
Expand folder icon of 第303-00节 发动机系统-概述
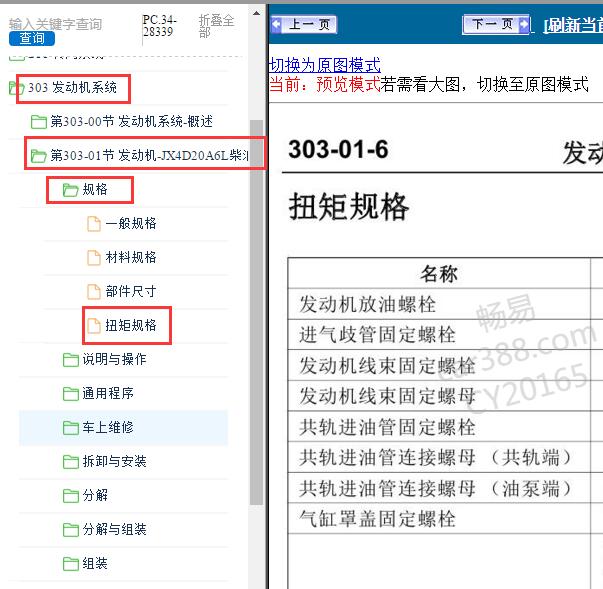click(x=39, y=122)
